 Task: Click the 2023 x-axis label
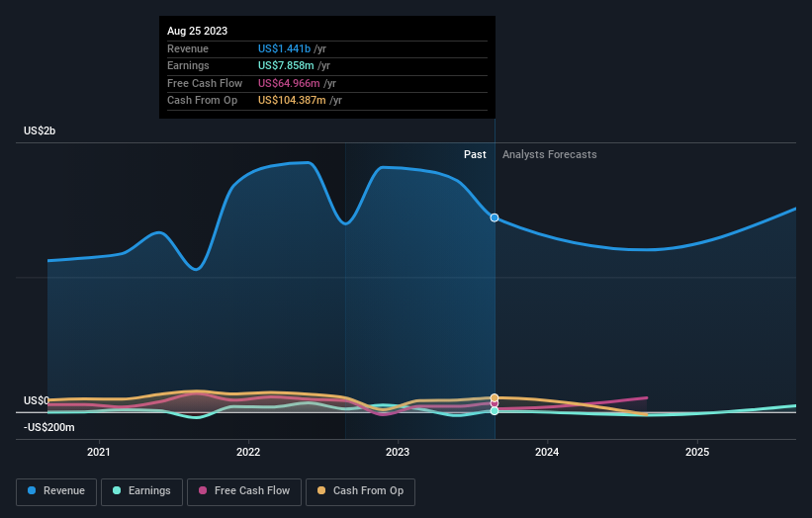tap(398, 452)
